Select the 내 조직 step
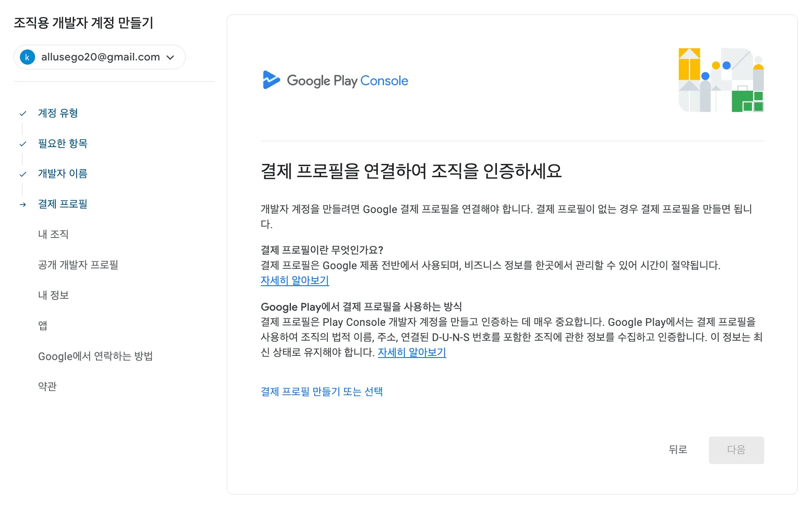 tap(53, 235)
